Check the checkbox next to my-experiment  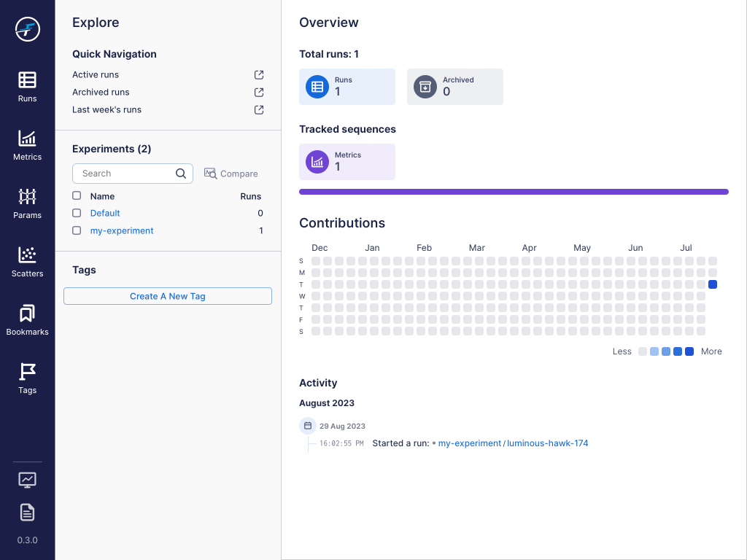coord(77,230)
